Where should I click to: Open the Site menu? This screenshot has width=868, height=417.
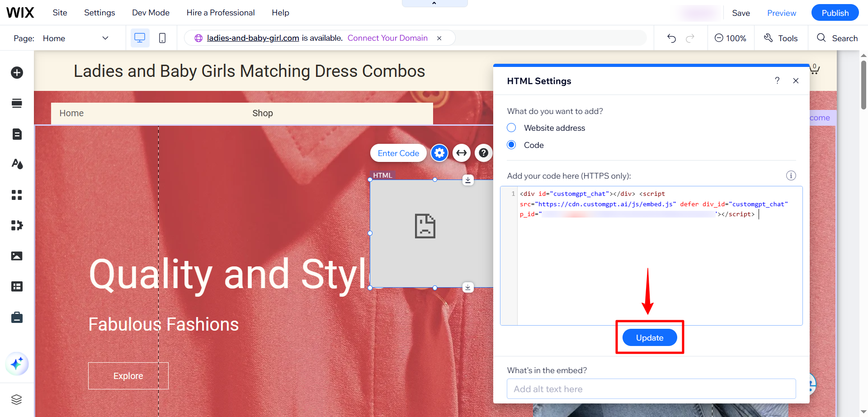60,13
